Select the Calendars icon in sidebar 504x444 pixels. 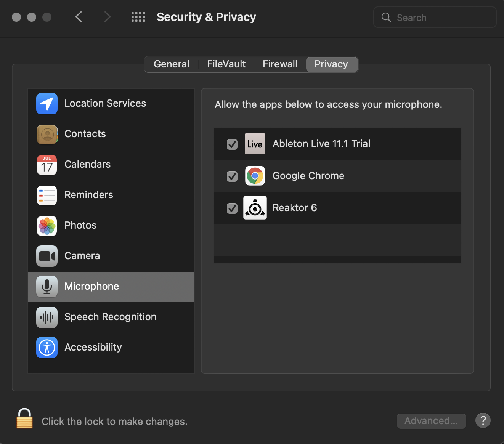[x=47, y=165]
